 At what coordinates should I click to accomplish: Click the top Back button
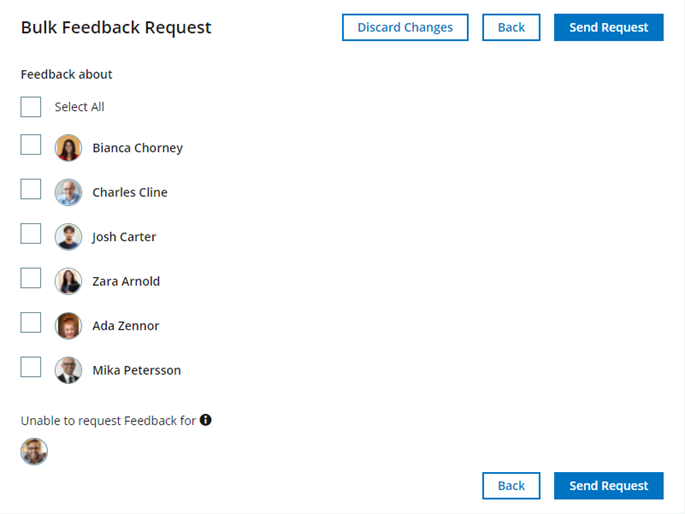click(x=511, y=27)
